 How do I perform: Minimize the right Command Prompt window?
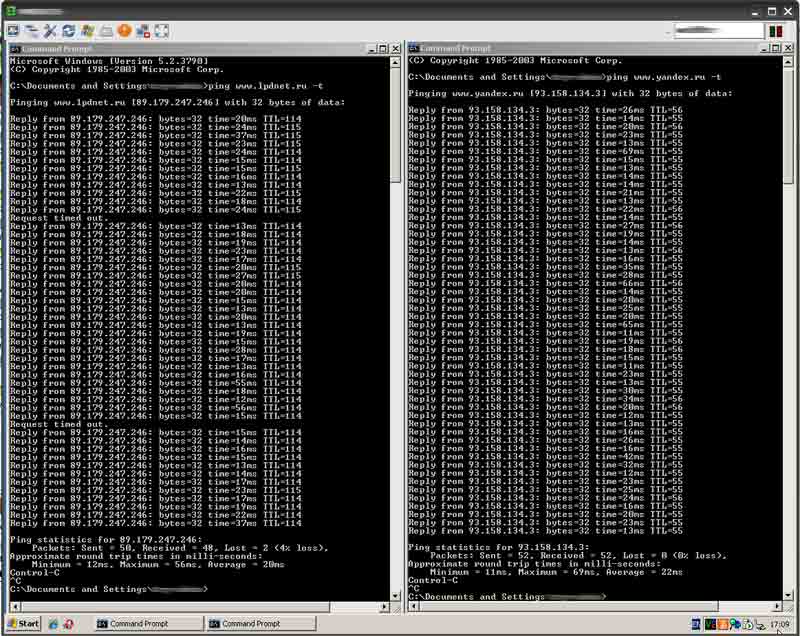[x=764, y=48]
